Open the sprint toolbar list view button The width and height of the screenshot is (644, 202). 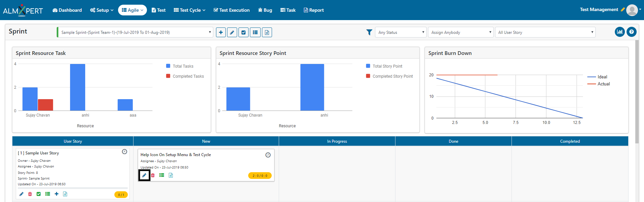click(255, 32)
